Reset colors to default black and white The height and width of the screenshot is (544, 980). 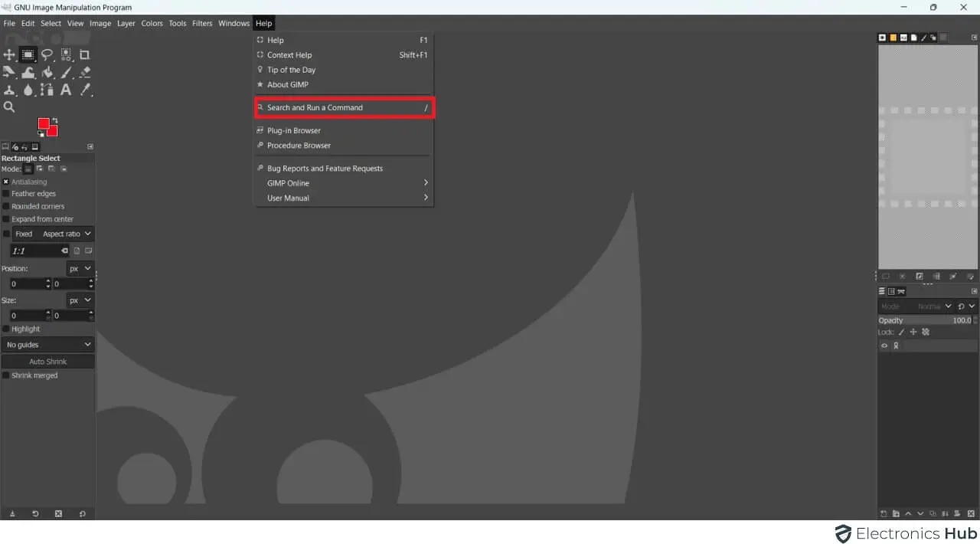(x=41, y=134)
